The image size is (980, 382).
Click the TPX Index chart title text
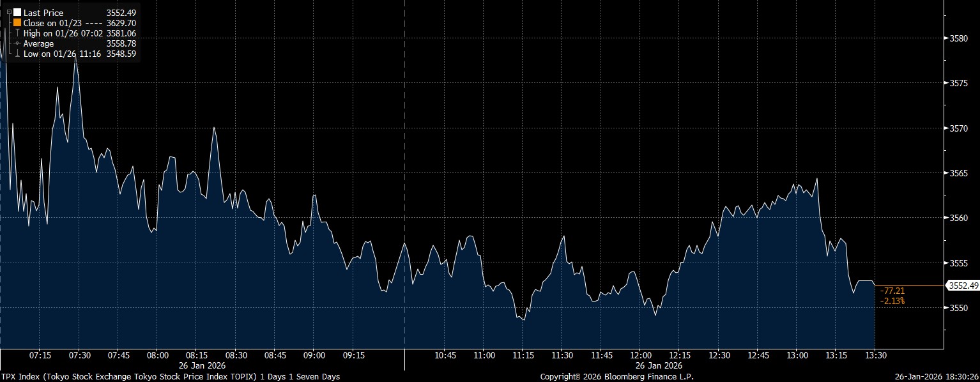point(170,377)
